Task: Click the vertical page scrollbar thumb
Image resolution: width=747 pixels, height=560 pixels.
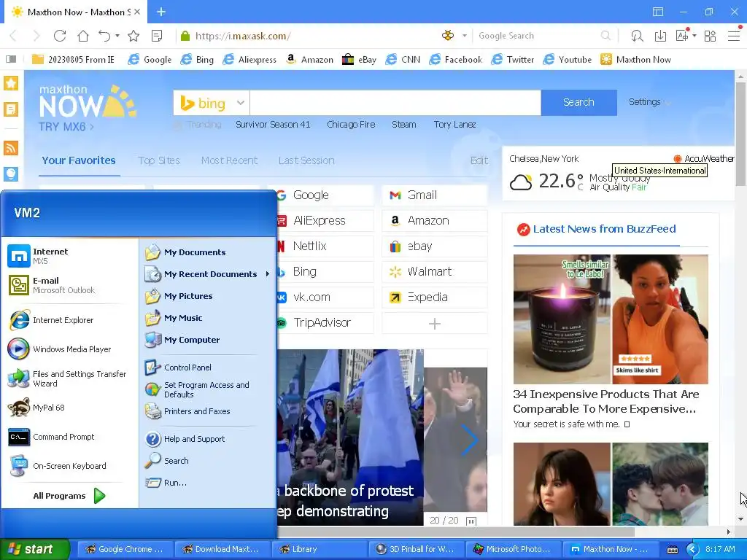Action: pos(740,133)
